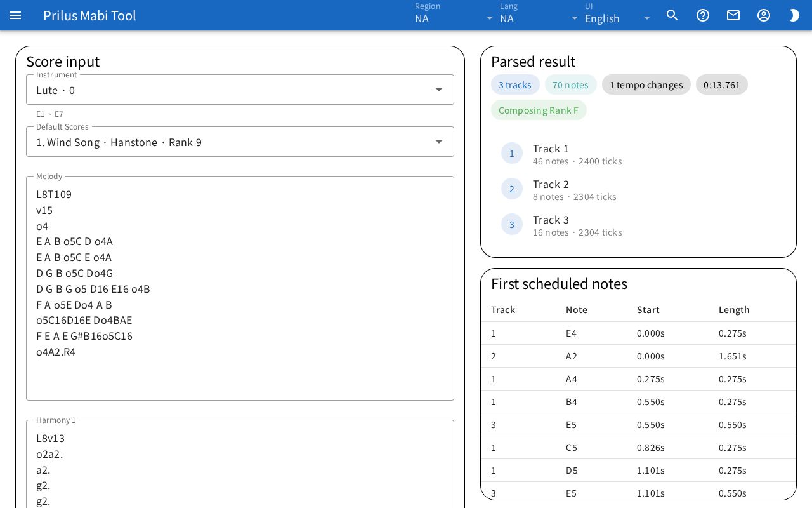
Task: Expand the Instrument dropdown showing Lute
Action: point(240,90)
